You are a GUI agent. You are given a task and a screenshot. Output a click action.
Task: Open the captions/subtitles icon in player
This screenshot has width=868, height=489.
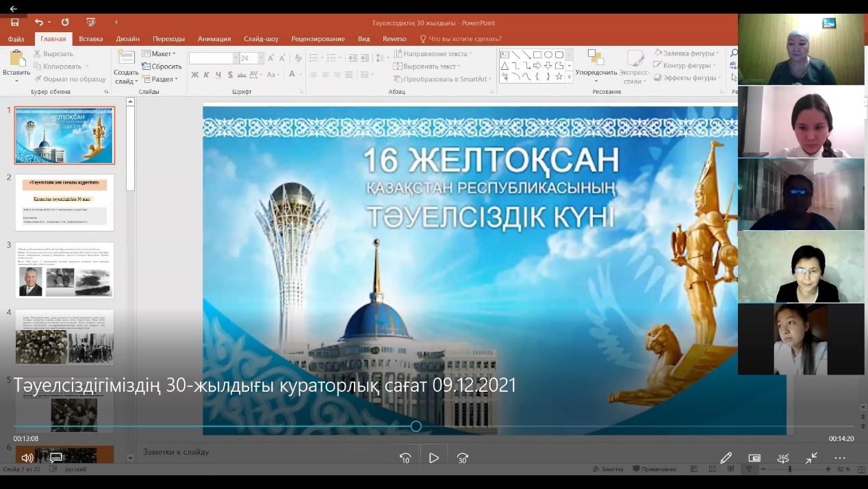click(x=56, y=457)
